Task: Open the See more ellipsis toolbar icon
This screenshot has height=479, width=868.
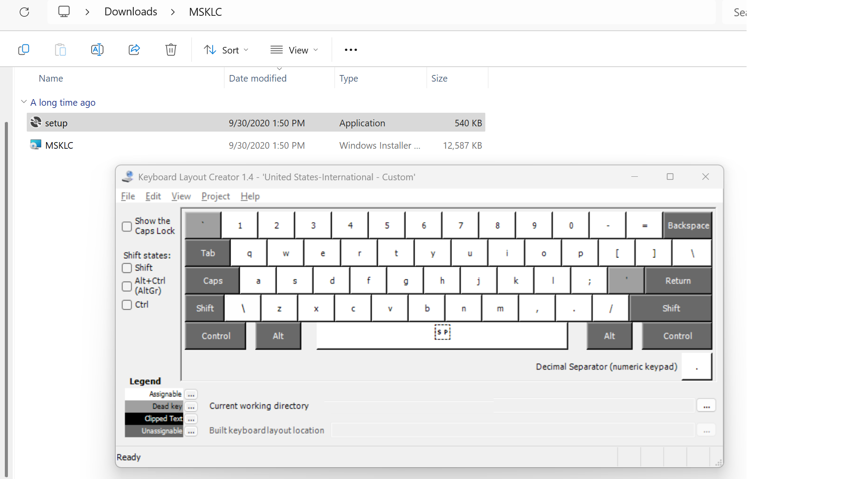Action: point(350,50)
